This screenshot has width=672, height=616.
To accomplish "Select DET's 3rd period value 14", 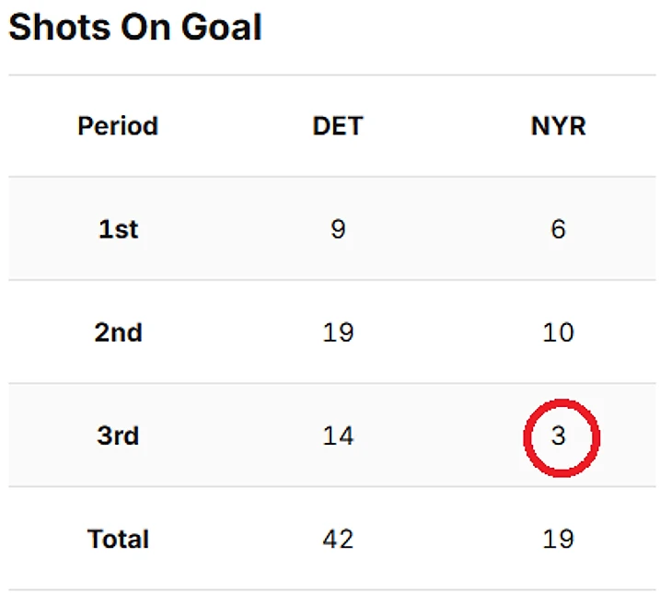I will click(338, 436).
